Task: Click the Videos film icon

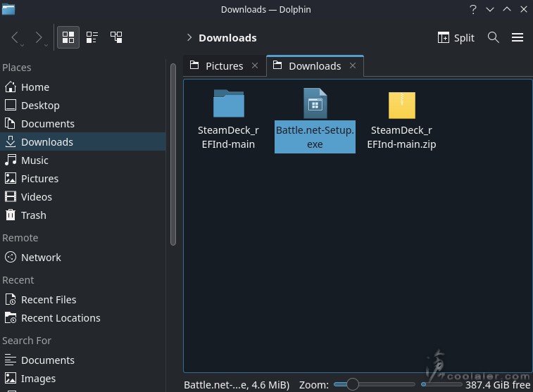Action: [11, 196]
